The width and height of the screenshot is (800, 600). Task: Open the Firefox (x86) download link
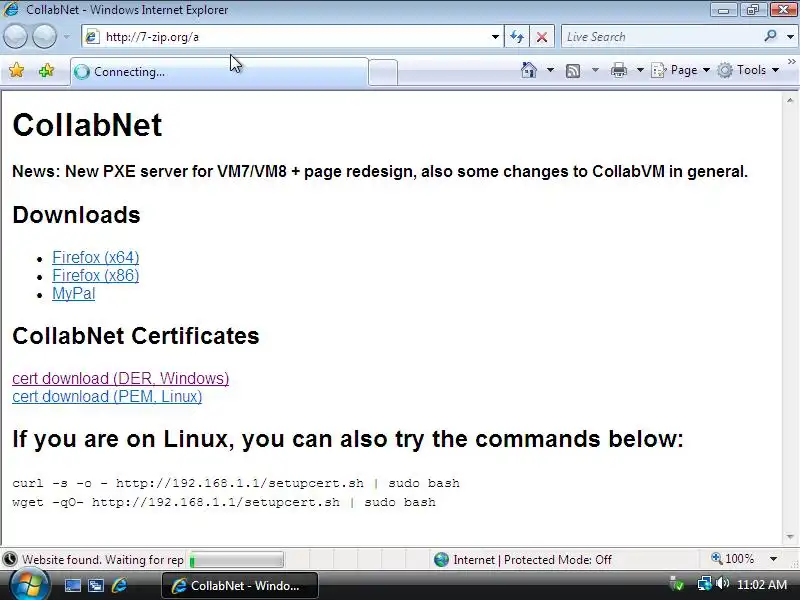click(95, 276)
